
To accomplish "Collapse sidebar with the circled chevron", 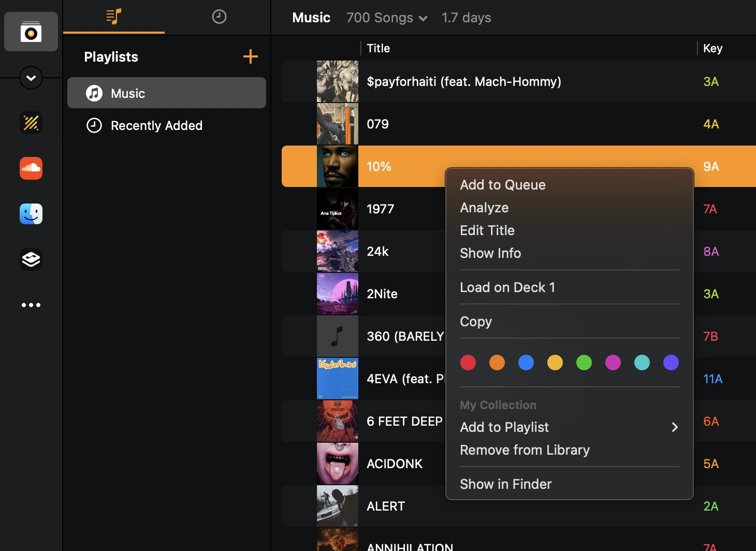I will click(x=31, y=78).
